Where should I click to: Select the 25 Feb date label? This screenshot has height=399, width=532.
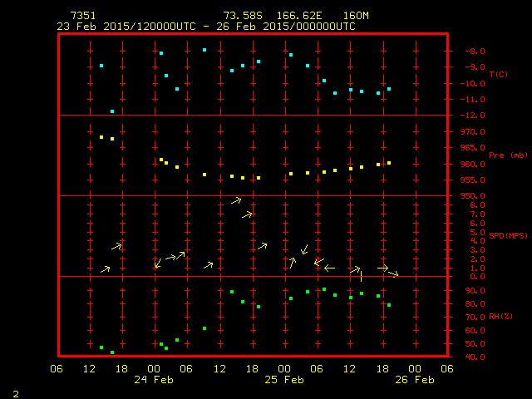pos(284,379)
